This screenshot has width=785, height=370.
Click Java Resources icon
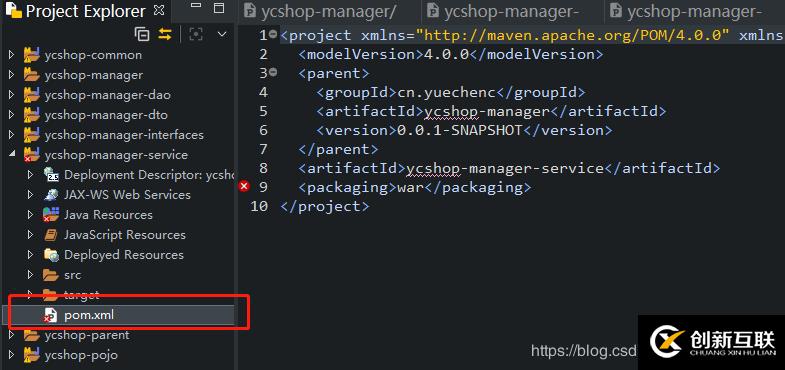point(51,215)
